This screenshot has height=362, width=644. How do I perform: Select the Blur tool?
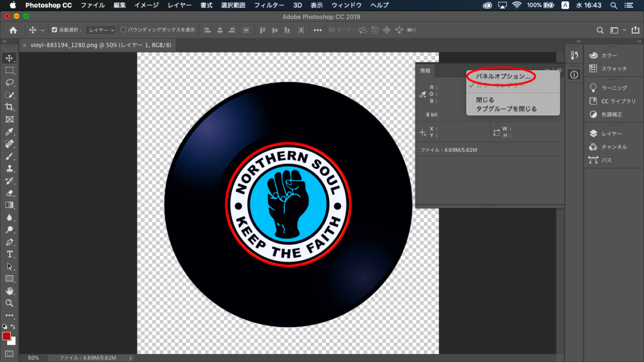10,218
